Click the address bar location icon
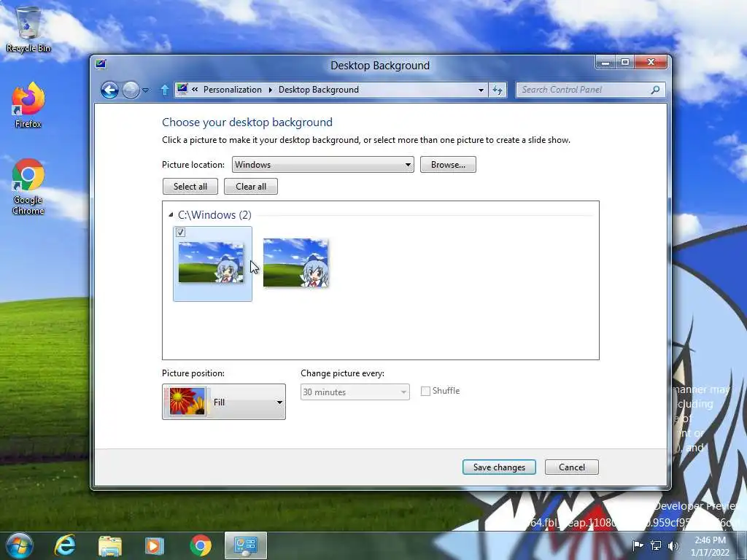747x560 pixels. (x=182, y=89)
